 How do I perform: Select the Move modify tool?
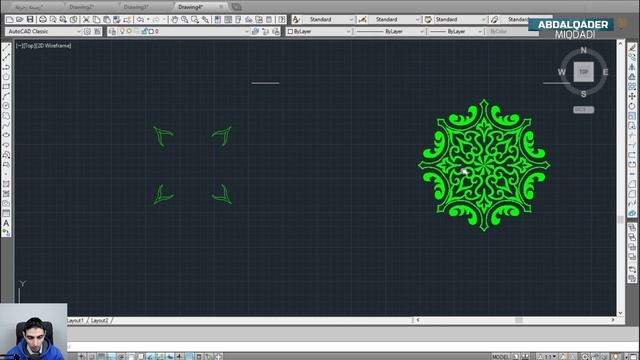click(x=632, y=96)
